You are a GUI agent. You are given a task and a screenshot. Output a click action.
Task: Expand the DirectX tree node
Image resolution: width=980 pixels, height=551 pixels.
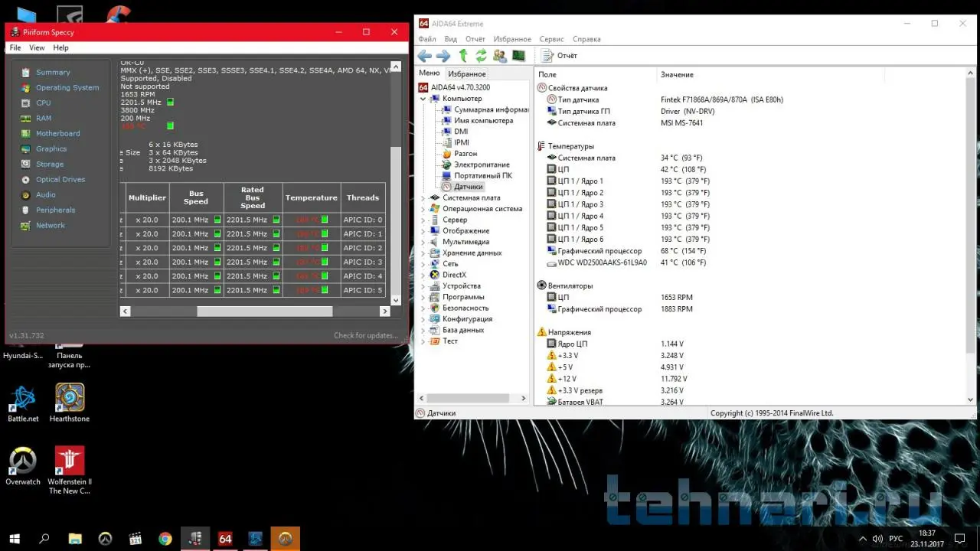click(423, 275)
